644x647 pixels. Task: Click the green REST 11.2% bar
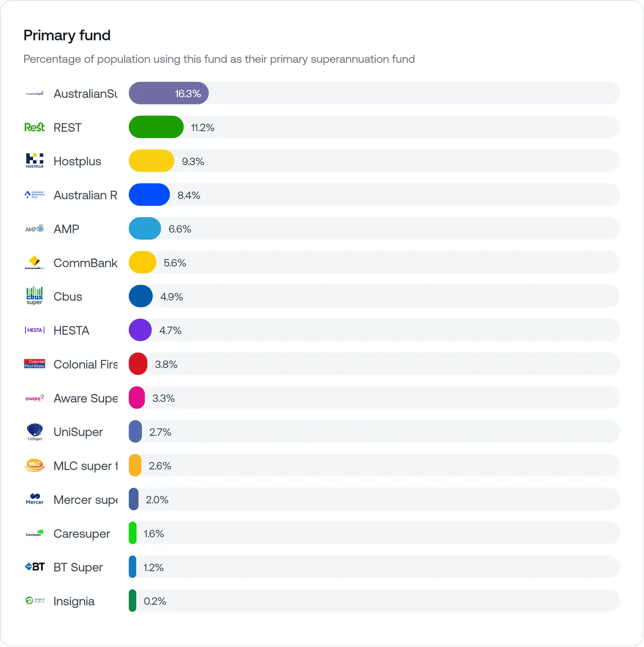click(156, 127)
